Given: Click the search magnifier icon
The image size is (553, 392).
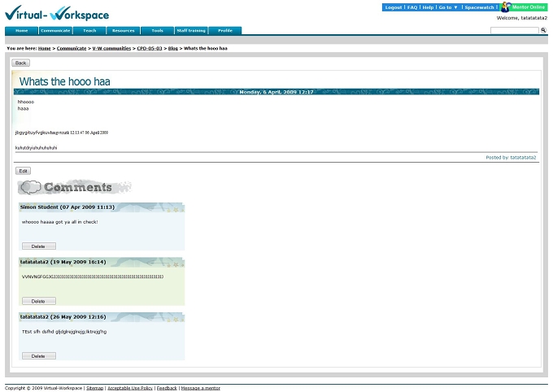Looking at the screenshot, I should pyautogui.click(x=543, y=30).
